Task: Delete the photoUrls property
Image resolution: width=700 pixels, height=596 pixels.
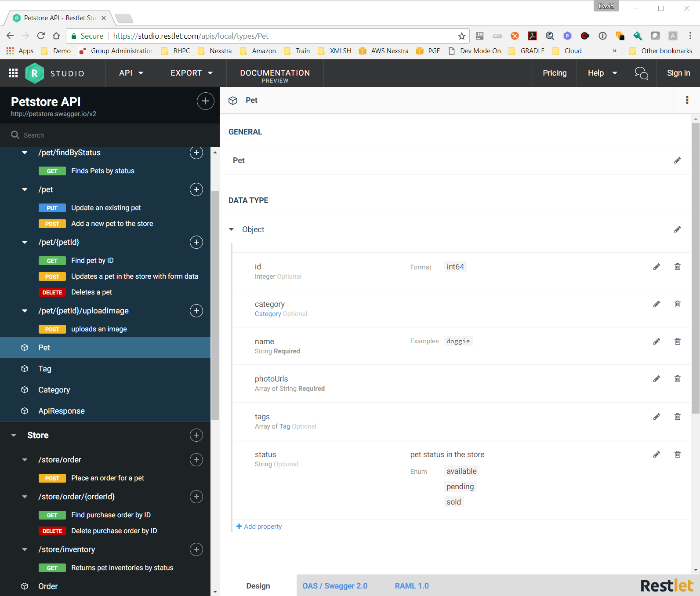Action: tap(678, 379)
